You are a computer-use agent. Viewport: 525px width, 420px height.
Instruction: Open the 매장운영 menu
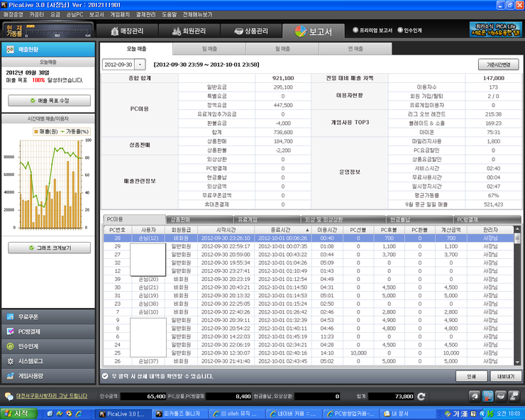[x=13, y=15]
